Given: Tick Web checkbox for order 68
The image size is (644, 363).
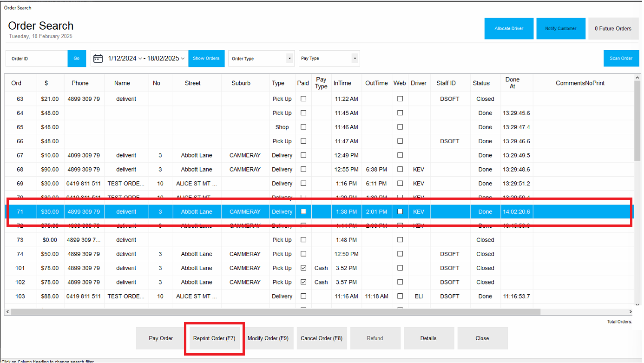Looking at the screenshot, I should [x=400, y=169].
